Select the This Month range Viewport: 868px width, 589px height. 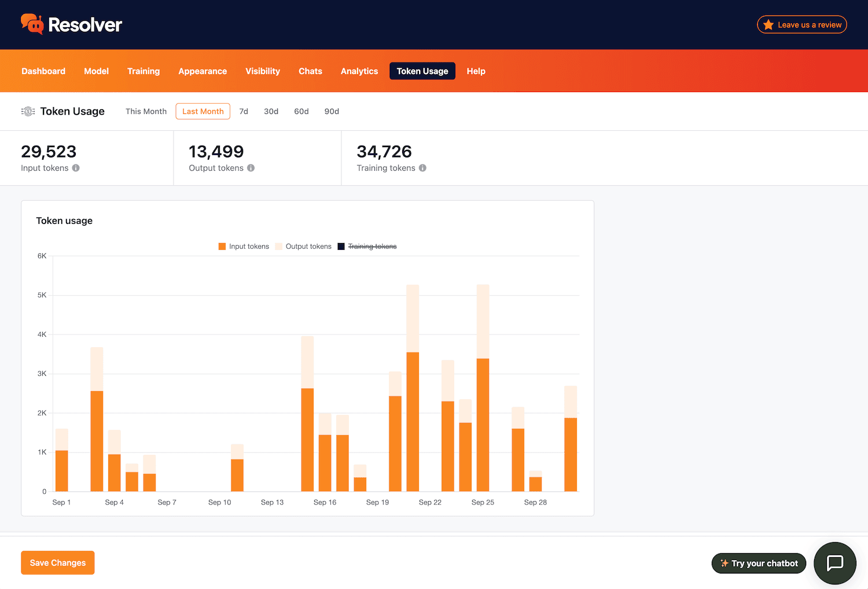[x=146, y=111]
